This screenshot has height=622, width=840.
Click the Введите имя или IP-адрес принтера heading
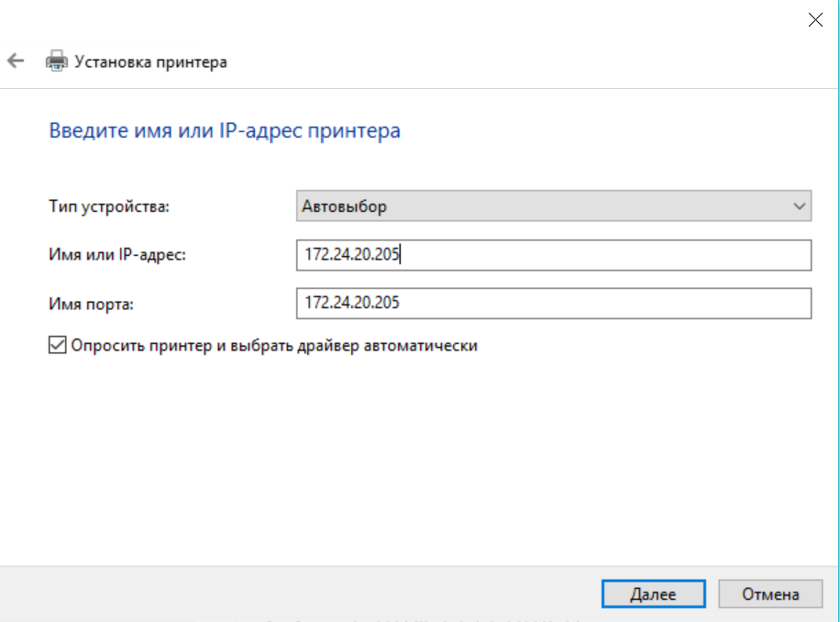(224, 131)
